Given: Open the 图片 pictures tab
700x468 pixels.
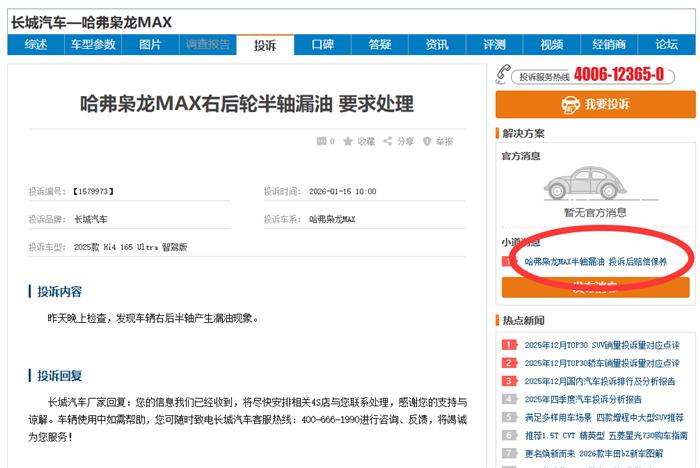Looking at the screenshot, I should (150, 45).
